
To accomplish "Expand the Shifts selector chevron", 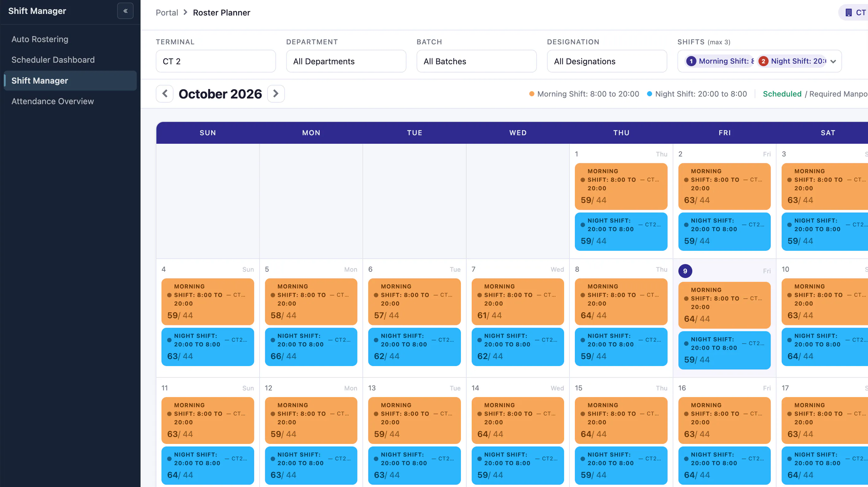I will click(x=833, y=61).
